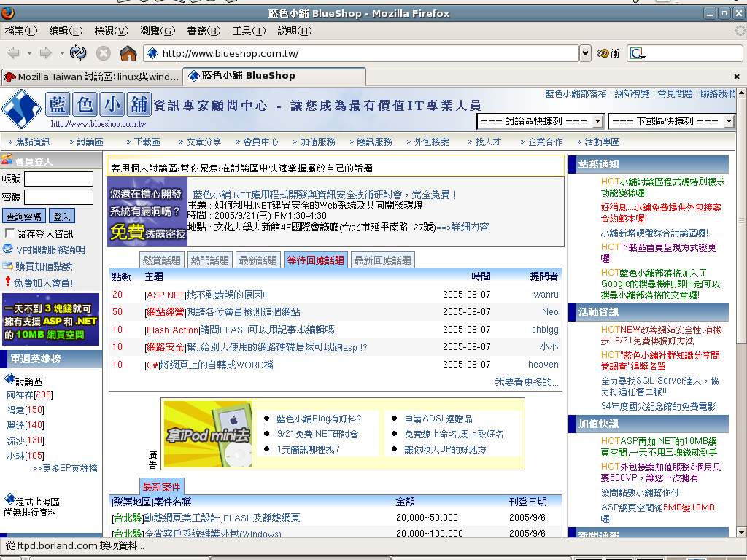Click the 帳號 username input field
Screen dimensions: 747x560
(x=58, y=179)
